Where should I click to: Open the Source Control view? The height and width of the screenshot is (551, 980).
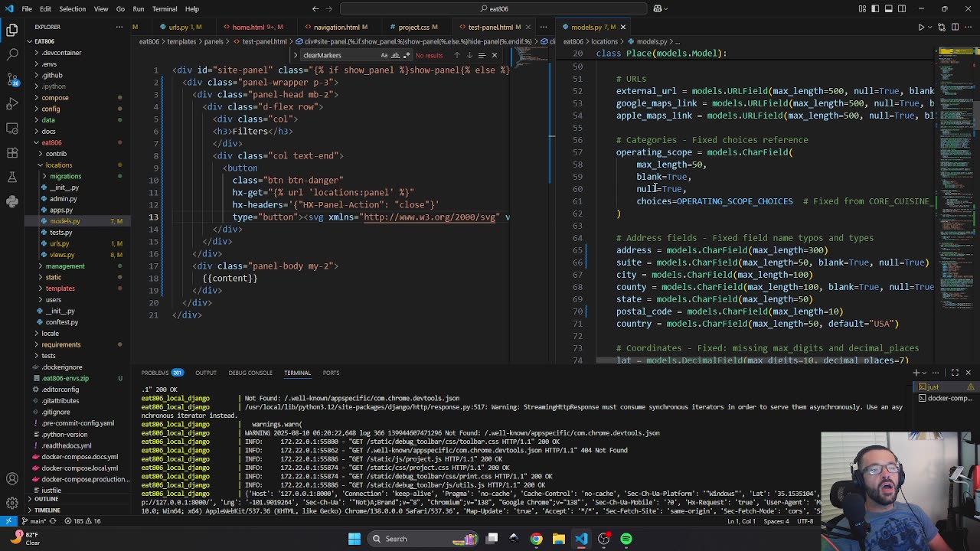coord(12,80)
